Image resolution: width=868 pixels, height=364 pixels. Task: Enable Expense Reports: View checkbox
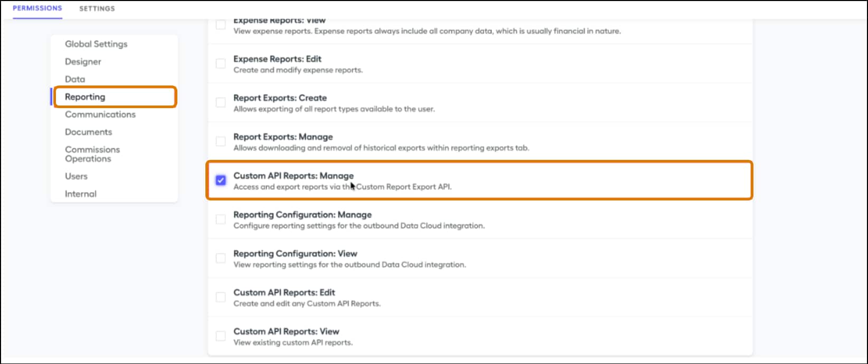(x=221, y=25)
